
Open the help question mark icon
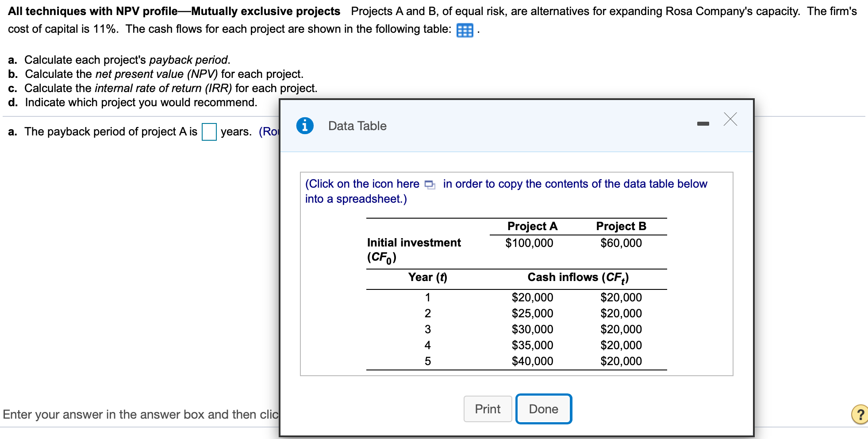pyautogui.click(x=859, y=414)
